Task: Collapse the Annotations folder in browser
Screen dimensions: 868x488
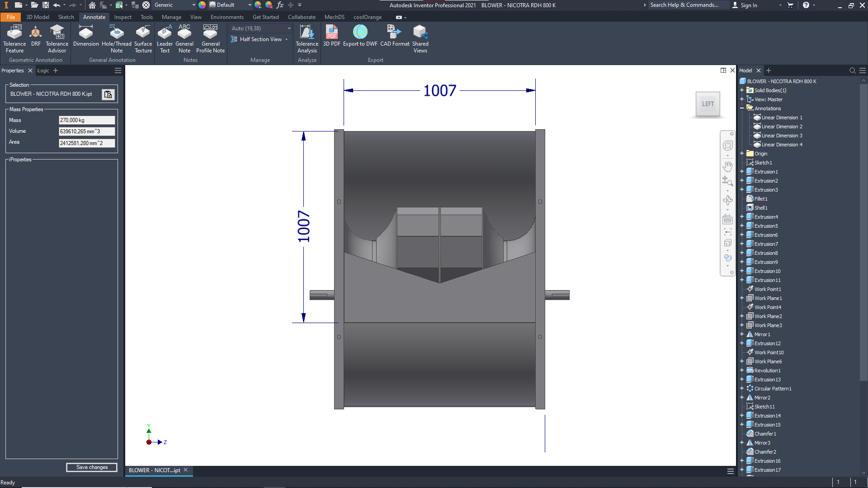Action: click(x=742, y=108)
